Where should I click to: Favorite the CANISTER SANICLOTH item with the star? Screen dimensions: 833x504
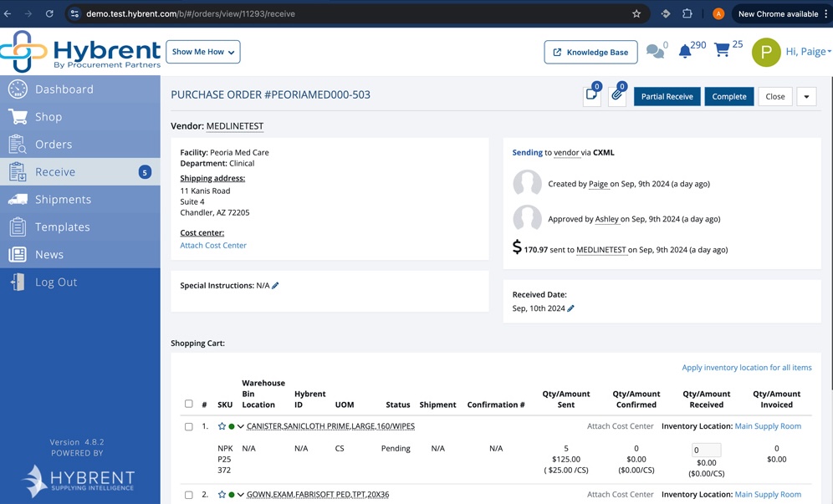[x=222, y=426]
